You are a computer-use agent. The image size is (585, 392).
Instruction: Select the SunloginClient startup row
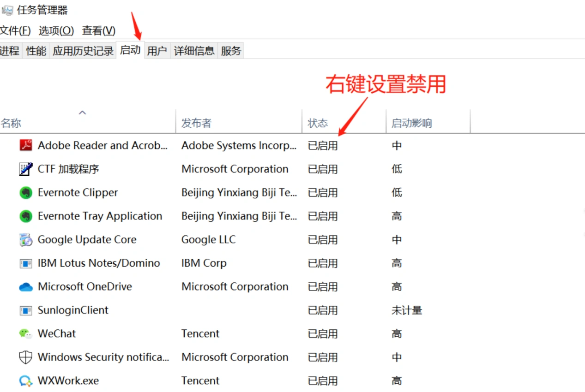(73, 310)
